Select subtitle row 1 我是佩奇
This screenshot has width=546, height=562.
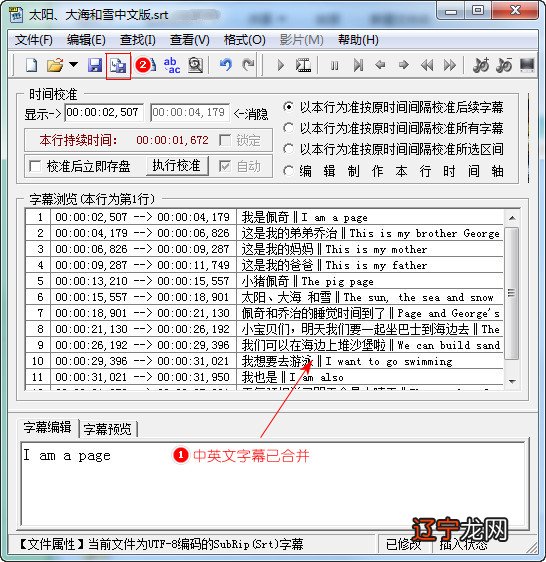point(265,217)
